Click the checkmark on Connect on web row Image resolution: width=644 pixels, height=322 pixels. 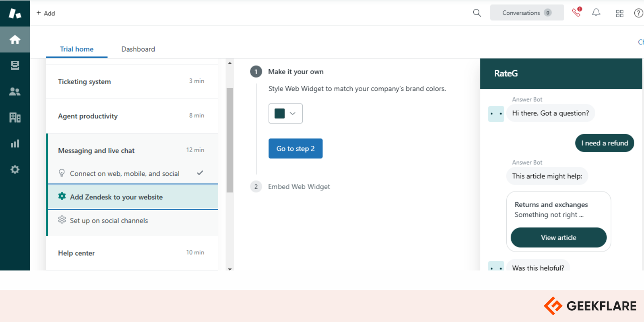click(x=200, y=173)
